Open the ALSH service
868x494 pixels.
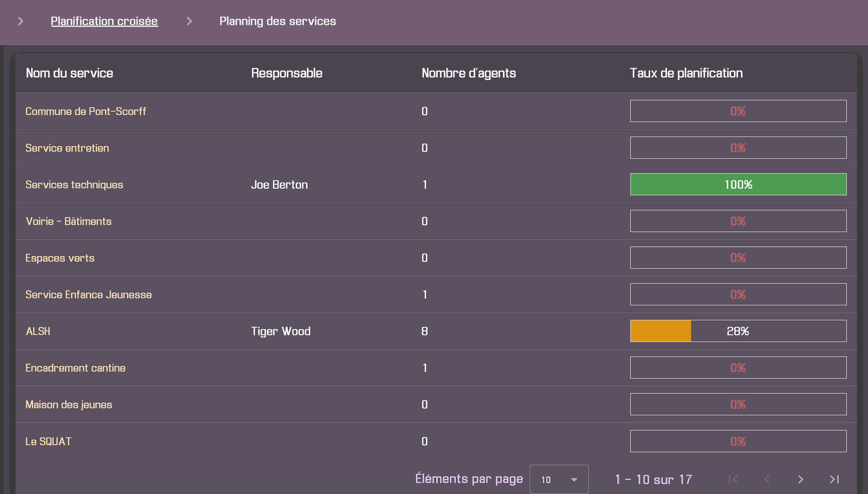(x=38, y=331)
